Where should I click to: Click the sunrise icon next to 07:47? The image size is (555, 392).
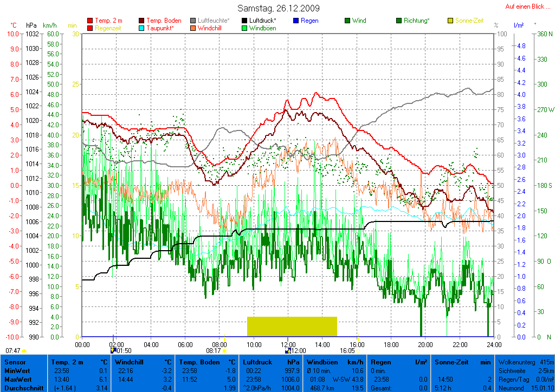pyautogui.click(x=24, y=351)
